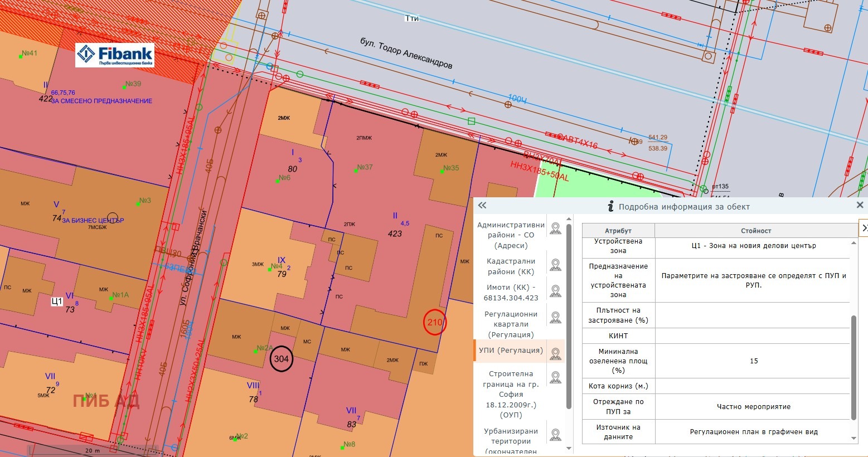Click pin icon beside Строителна граница на гр. София
The width and height of the screenshot is (868, 457).
tap(555, 377)
